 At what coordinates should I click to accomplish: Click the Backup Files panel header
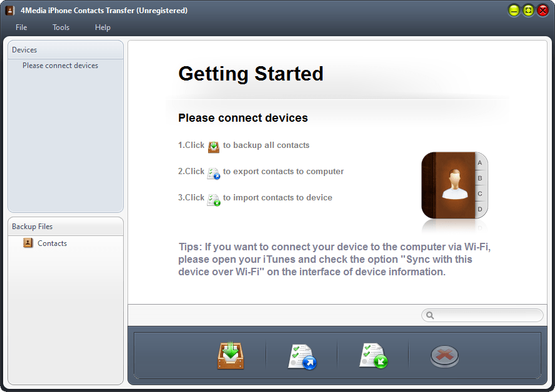coord(66,227)
